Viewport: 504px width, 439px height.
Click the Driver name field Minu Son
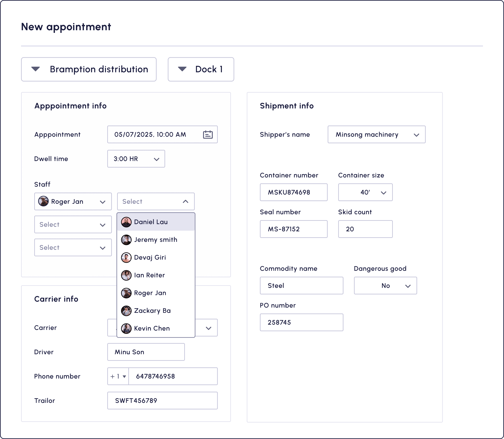click(146, 352)
